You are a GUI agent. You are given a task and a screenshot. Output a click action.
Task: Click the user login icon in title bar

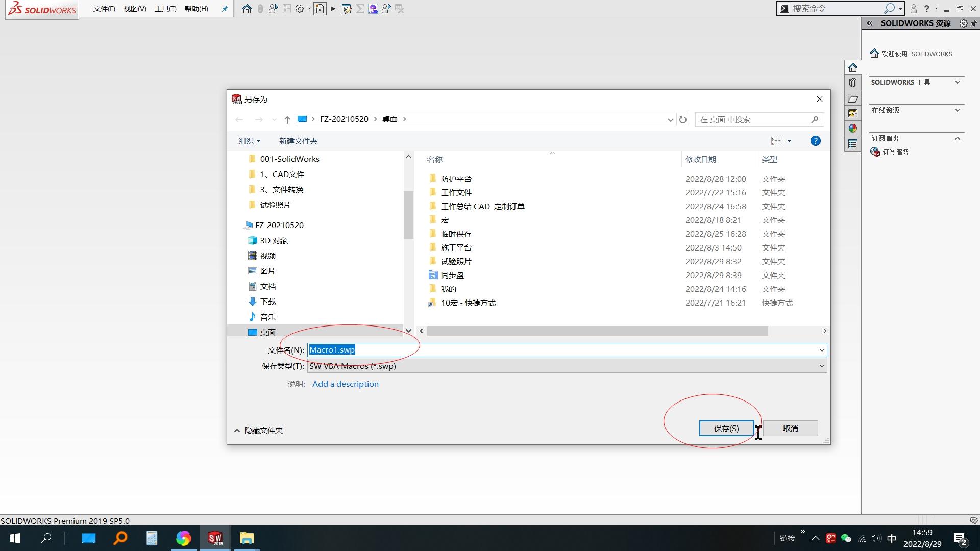click(914, 9)
